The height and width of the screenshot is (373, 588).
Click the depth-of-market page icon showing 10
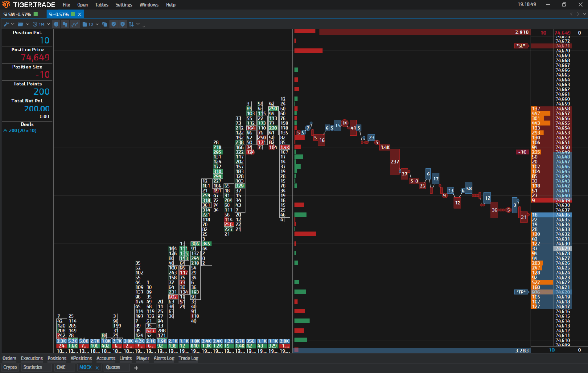tap(87, 24)
